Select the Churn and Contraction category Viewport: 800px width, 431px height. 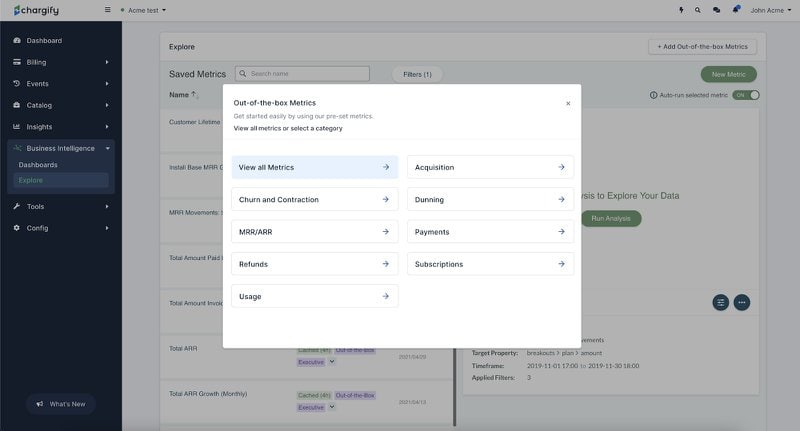(x=315, y=199)
